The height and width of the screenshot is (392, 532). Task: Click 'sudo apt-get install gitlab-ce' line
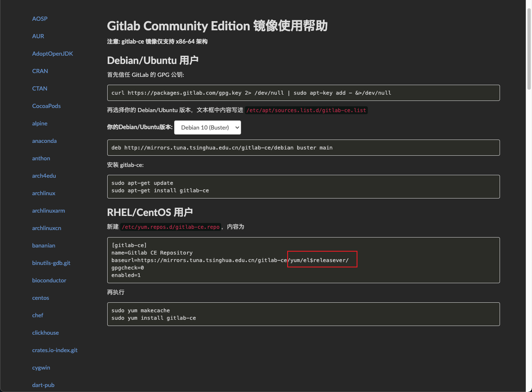[x=160, y=190]
